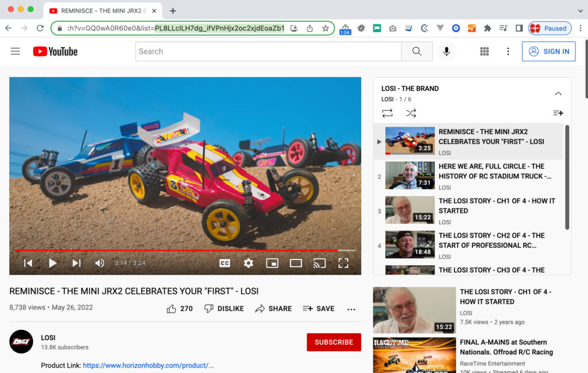This screenshot has width=588, height=373.
Task: Open the Paused profile button
Action: point(550,28)
